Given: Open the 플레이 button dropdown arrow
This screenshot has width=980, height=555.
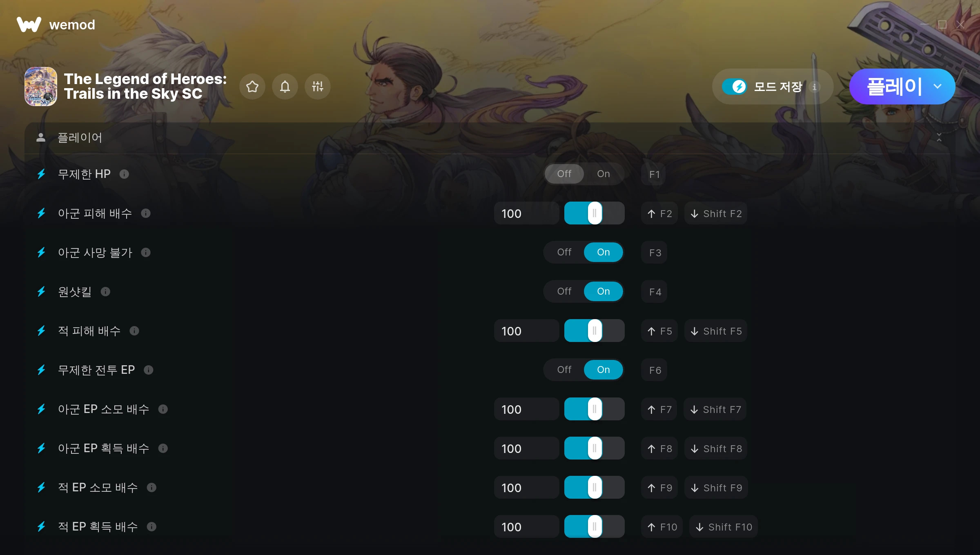Looking at the screenshot, I should point(938,87).
